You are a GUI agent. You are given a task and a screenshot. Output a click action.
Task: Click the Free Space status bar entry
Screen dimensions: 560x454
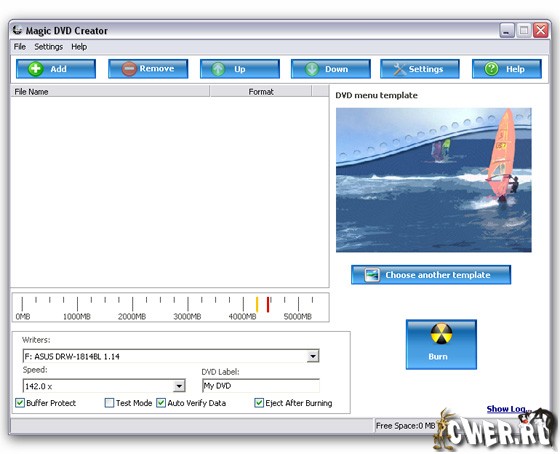tap(405, 426)
